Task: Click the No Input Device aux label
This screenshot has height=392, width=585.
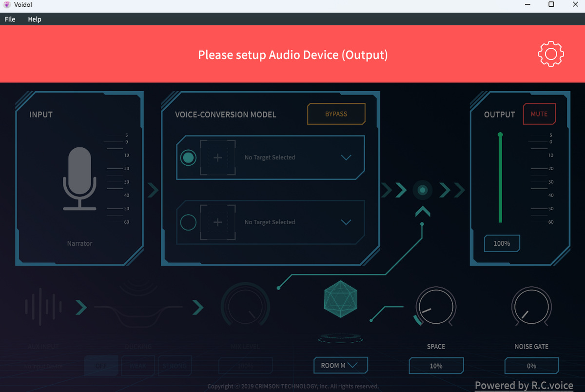Action: tap(43, 366)
